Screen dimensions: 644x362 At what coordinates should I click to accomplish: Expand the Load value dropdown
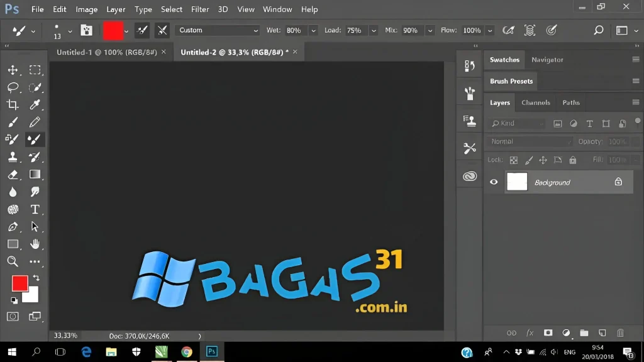374,31
